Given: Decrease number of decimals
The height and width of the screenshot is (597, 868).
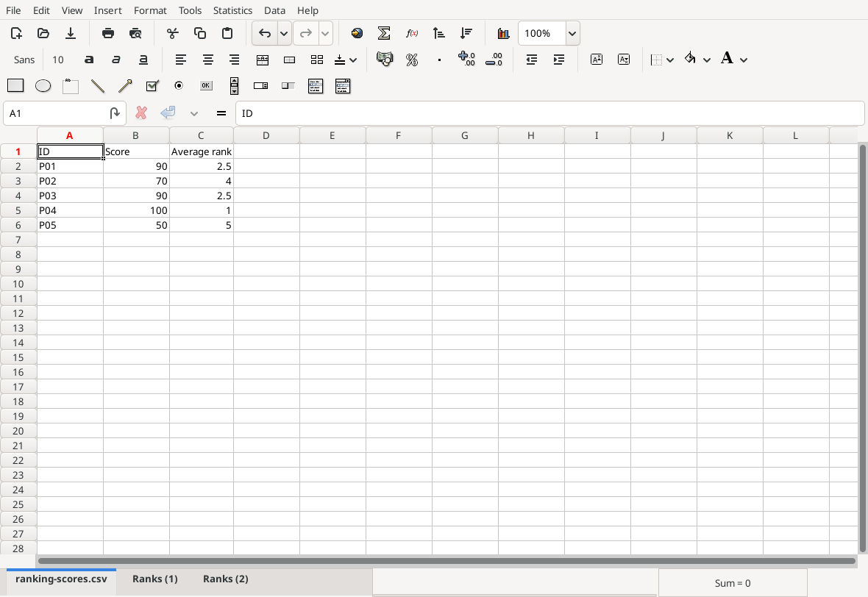Looking at the screenshot, I should coord(494,60).
